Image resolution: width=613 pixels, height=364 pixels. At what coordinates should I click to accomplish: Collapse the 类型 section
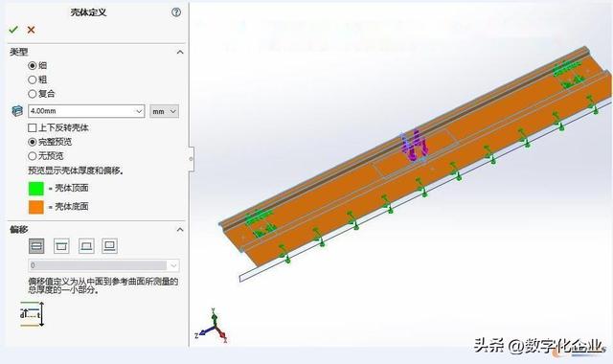coord(180,52)
